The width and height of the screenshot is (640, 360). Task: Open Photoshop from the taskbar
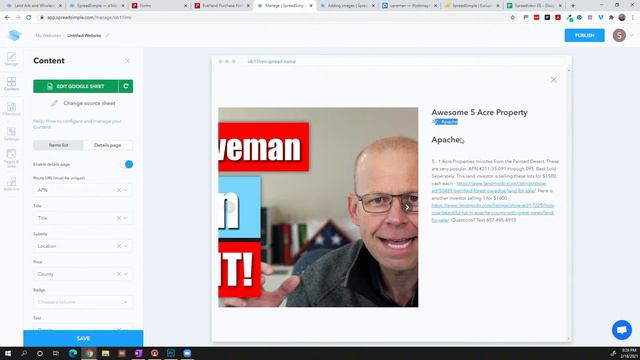click(171, 353)
